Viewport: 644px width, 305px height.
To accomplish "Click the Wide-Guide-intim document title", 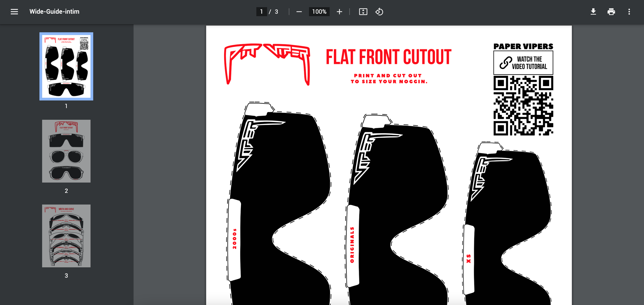I will [54, 12].
